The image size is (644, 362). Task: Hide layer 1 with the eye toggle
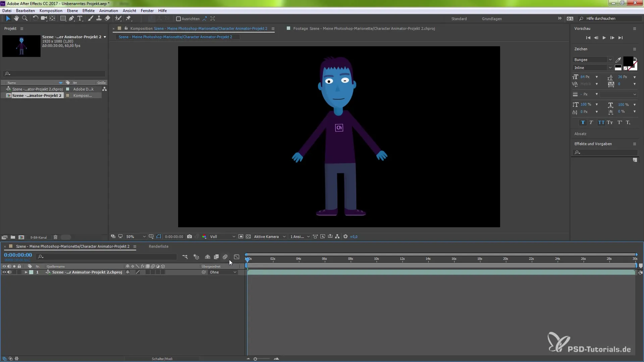4,273
